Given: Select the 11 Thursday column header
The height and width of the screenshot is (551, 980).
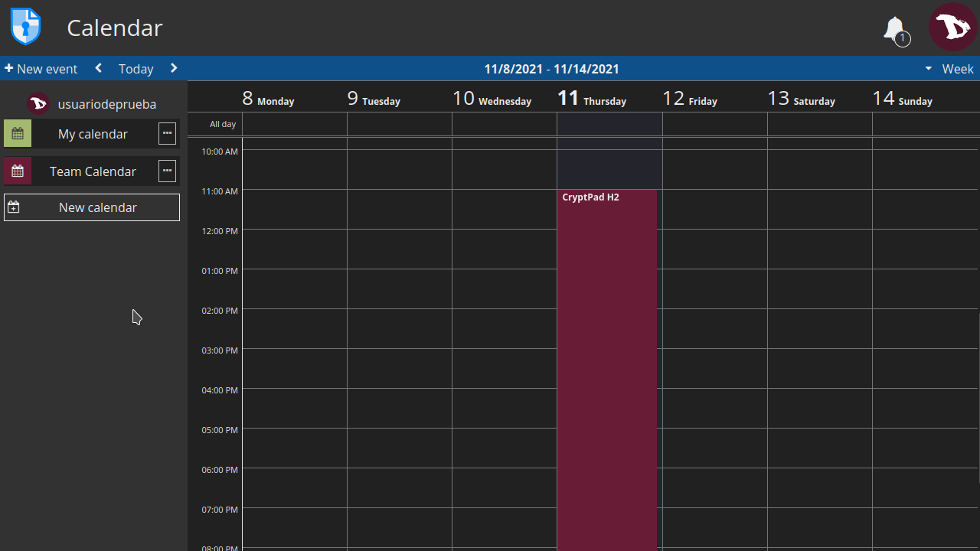Looking at the screenshot, I should click(592, 99).
